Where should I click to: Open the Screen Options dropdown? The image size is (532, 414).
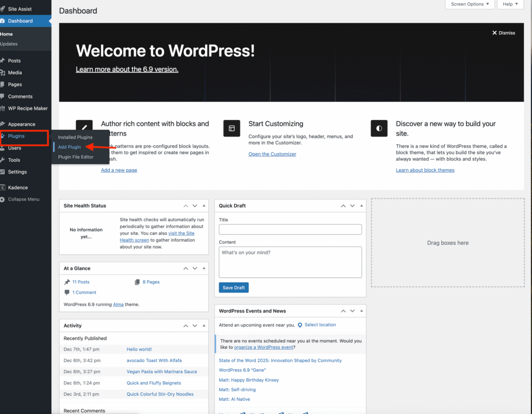470,4
